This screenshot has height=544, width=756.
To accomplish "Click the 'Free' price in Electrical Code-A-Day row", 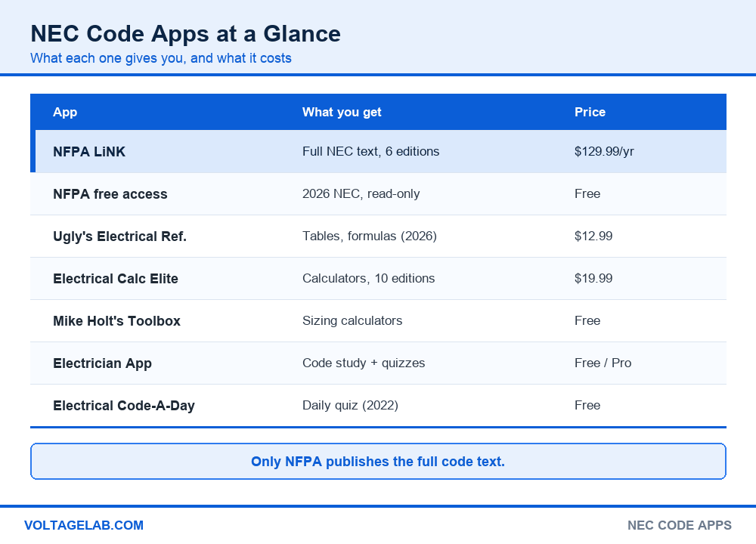I will coord(587,406).
